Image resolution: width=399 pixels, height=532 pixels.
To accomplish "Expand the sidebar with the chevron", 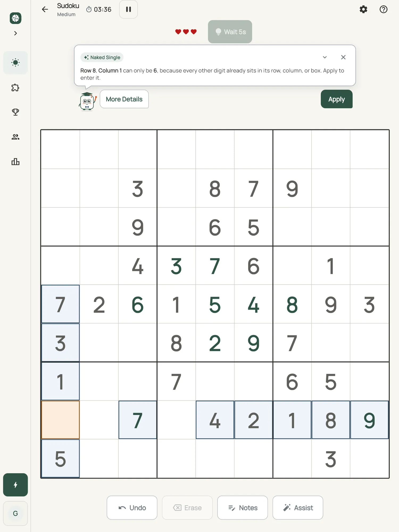I will click(x=15, y=33).
